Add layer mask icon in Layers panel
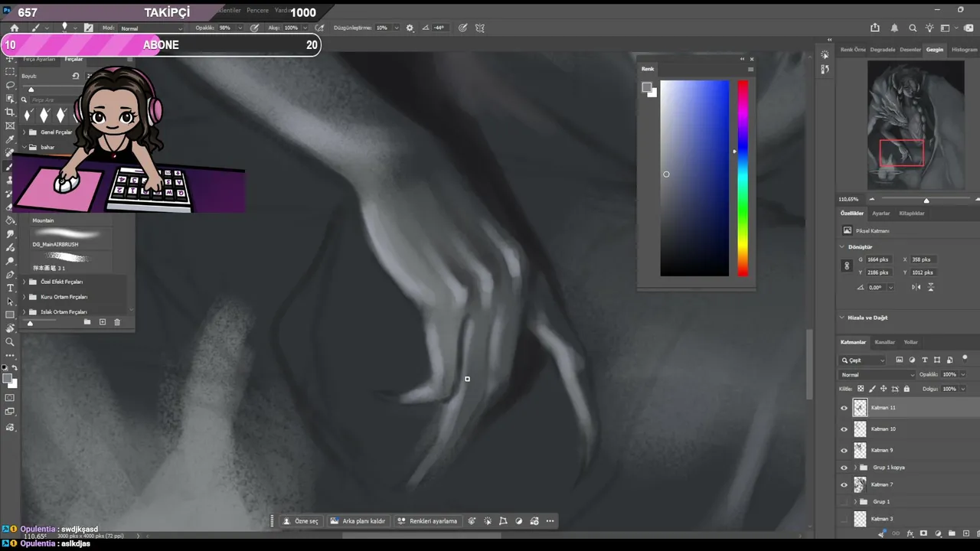This screenshot has width=980, height=551. pyautogui.click(x=924, y=533)
